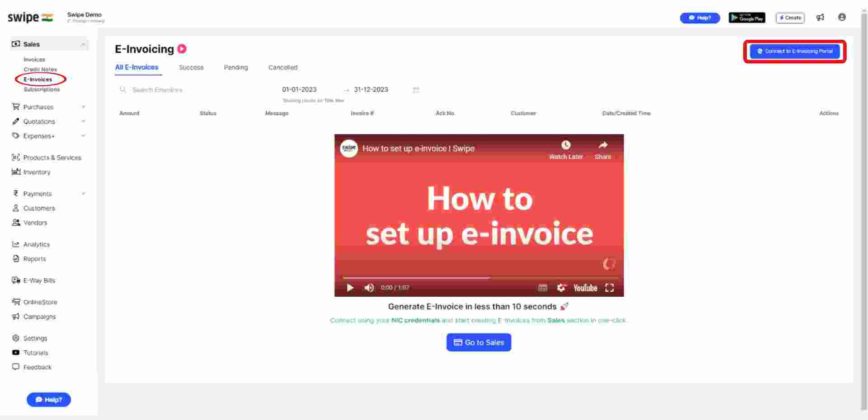This screenshot has width=868, height=420.
Task: Open Vendors in sidebar
Action: coord(29,223)
